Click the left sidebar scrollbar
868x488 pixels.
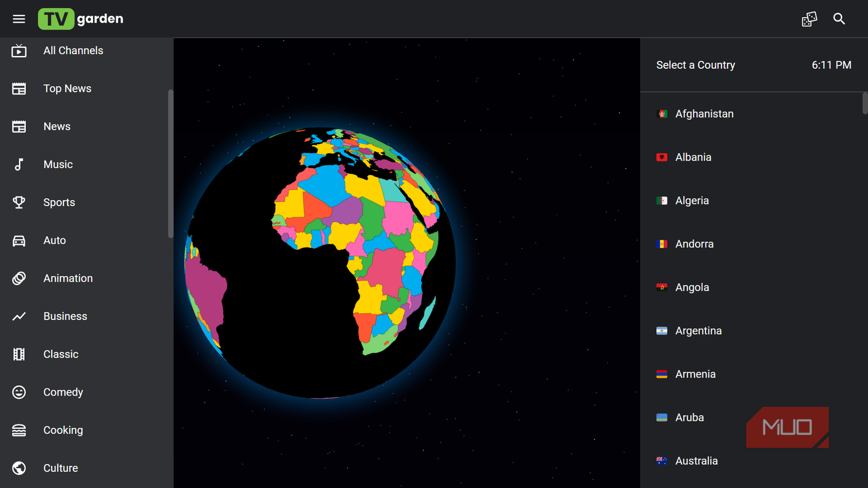[171, 164]
